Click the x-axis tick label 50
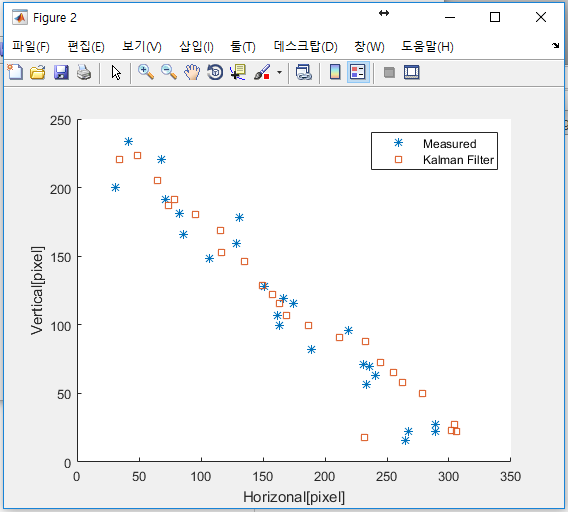The width and height of the screenshot is (568, 512). click(139, 476)
